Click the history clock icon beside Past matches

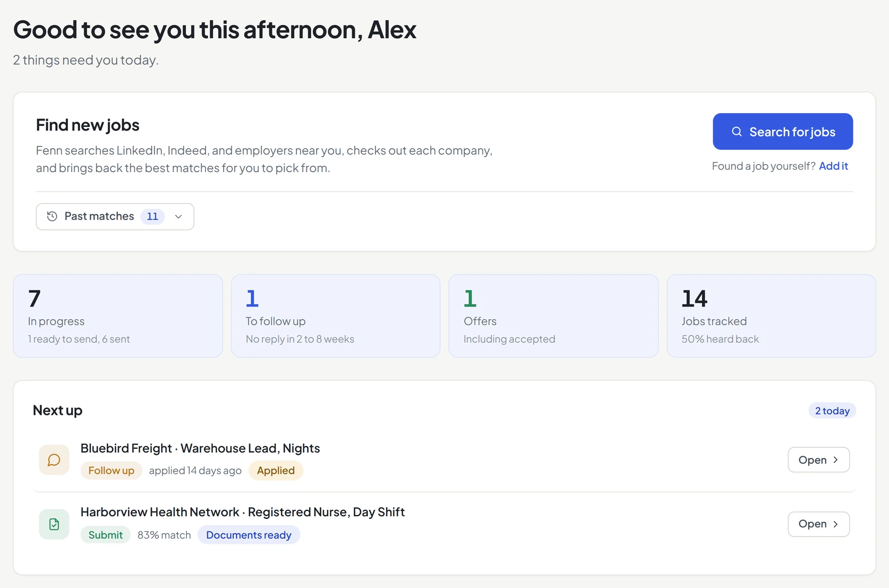(x=52, y=216)
